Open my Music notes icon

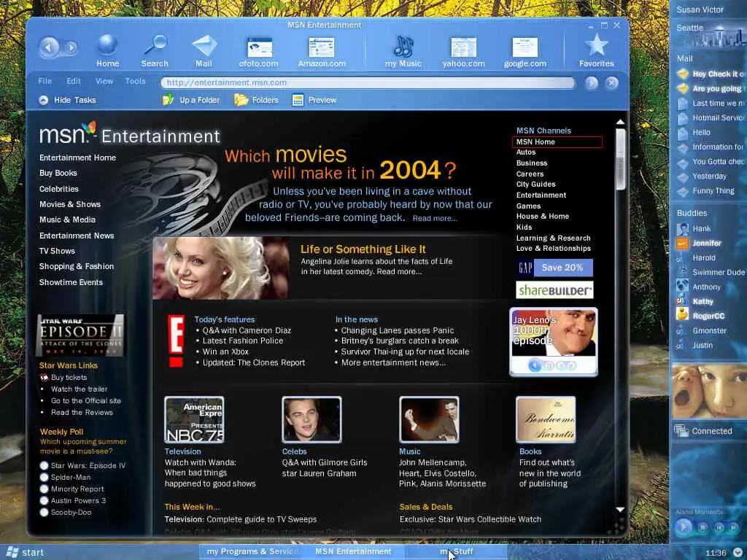coord(403,52)
